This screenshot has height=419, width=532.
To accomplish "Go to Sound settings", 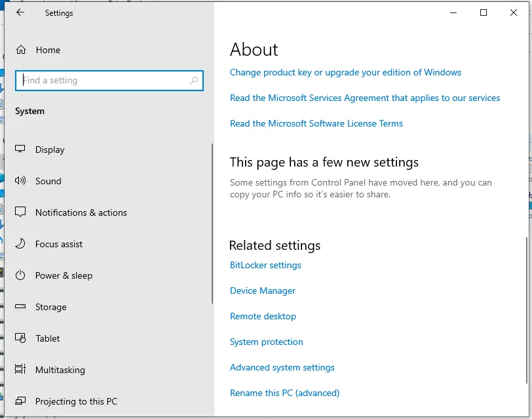I will point(48,181).
